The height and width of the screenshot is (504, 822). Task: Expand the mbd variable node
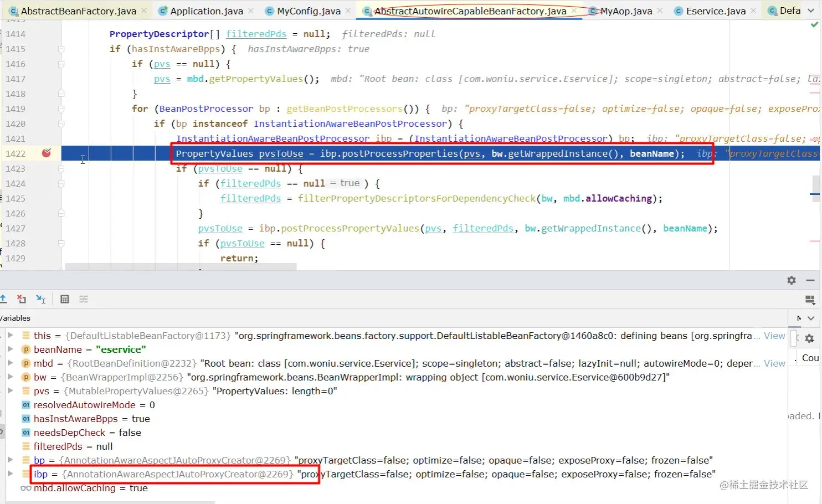pyautogui.click(x=10, y=363)
